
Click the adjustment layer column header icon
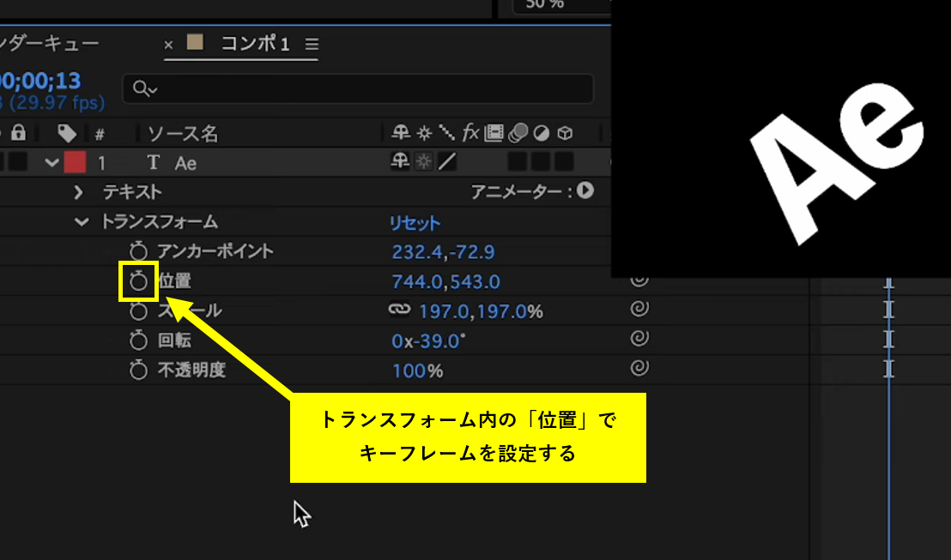[540, 134]
